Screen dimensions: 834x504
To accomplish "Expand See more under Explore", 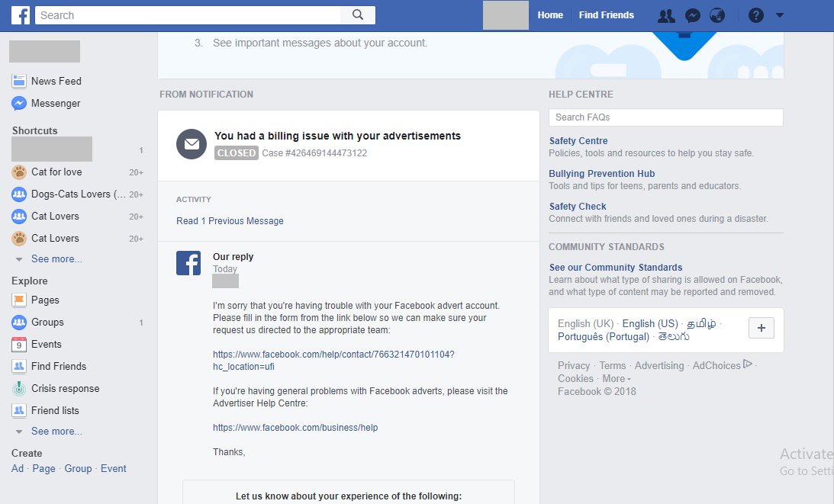I will [56, 431].
